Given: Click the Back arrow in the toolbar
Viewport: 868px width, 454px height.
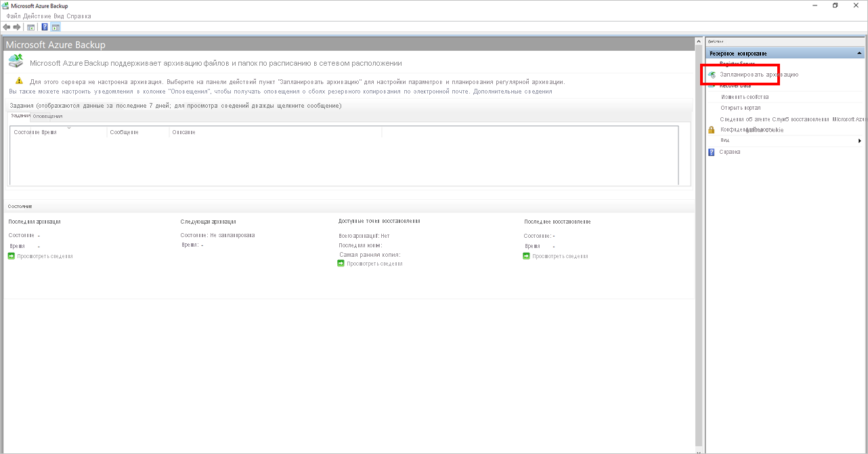Looking at the screenshot, I should 7,27.
